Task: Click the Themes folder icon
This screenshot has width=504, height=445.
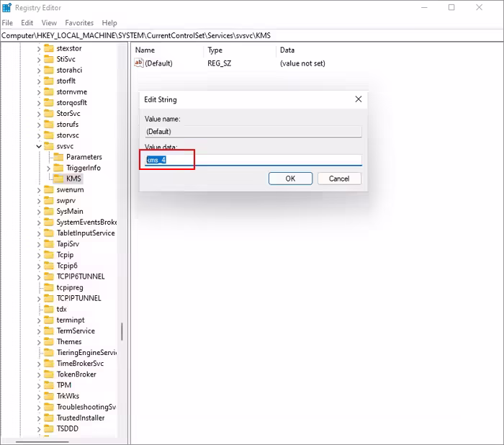Action: tap(48, 342)
